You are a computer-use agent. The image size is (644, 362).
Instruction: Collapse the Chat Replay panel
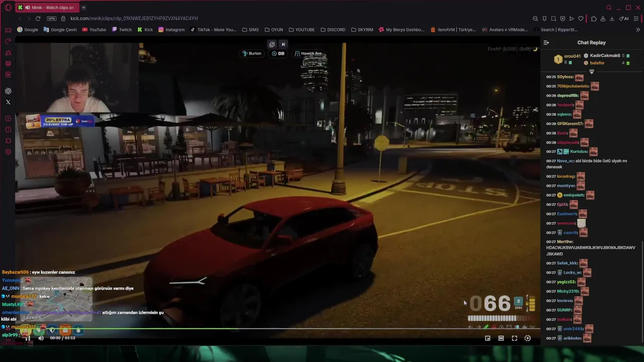[x=546, y=43]
